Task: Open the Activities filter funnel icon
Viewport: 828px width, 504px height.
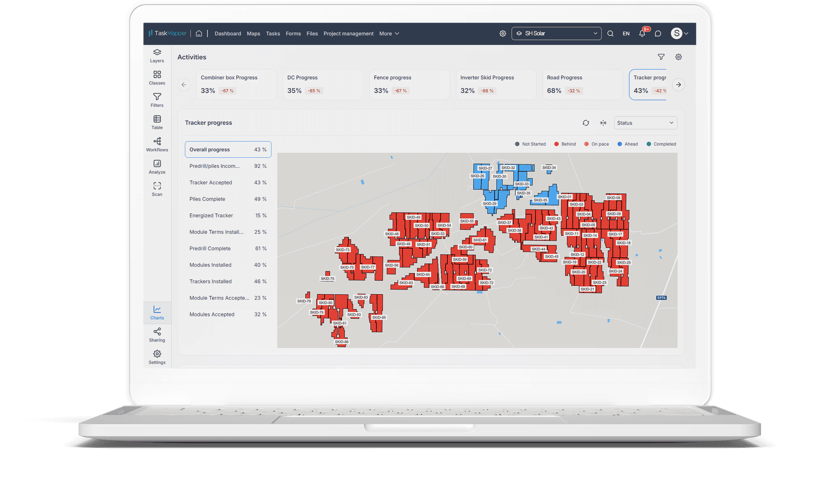Action: tap(661, 57)
